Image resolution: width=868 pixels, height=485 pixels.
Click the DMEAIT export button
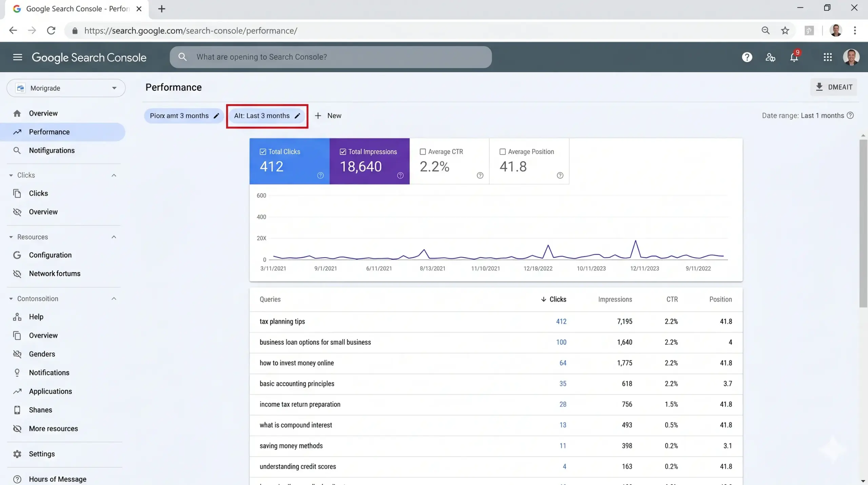[834, 87]
